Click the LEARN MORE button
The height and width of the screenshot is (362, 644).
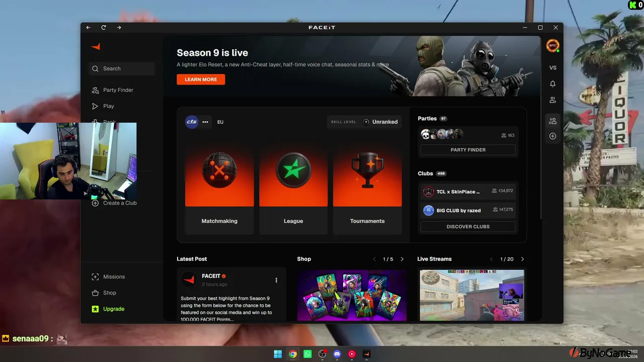[x=201, y=79]
